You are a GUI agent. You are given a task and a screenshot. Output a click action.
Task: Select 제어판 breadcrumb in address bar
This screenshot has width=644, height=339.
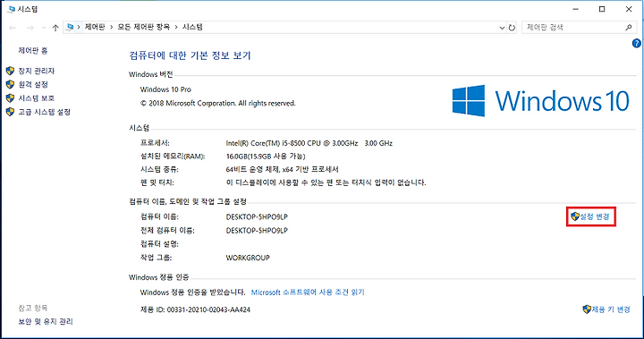(x=95, y=27)
